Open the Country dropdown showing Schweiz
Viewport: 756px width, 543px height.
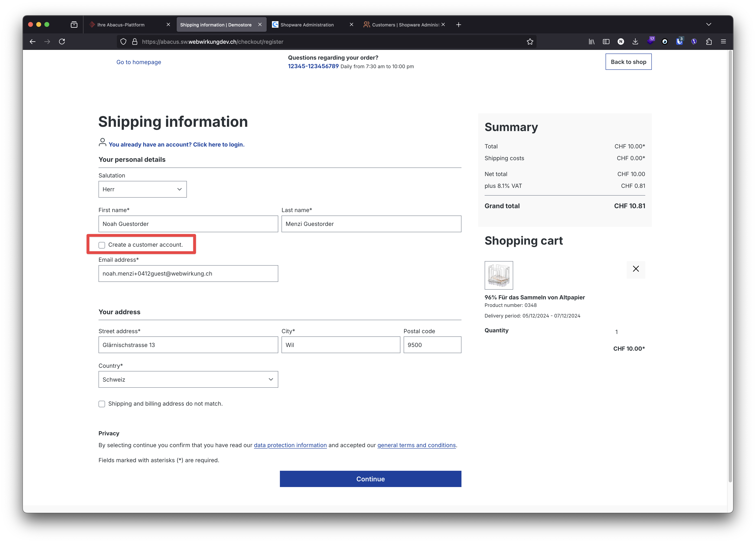[188, 379]
